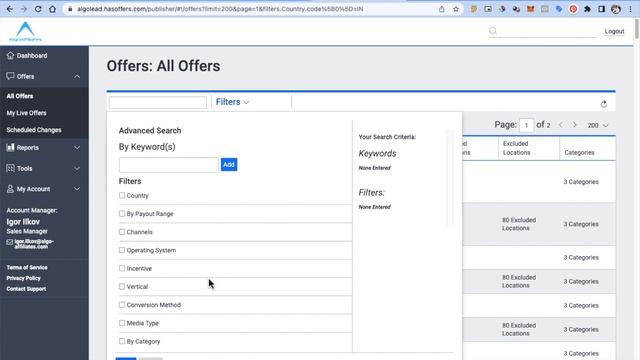640x360 pixels.
Task: Click the account manager email envelope icon
Action: pos(10,242)
